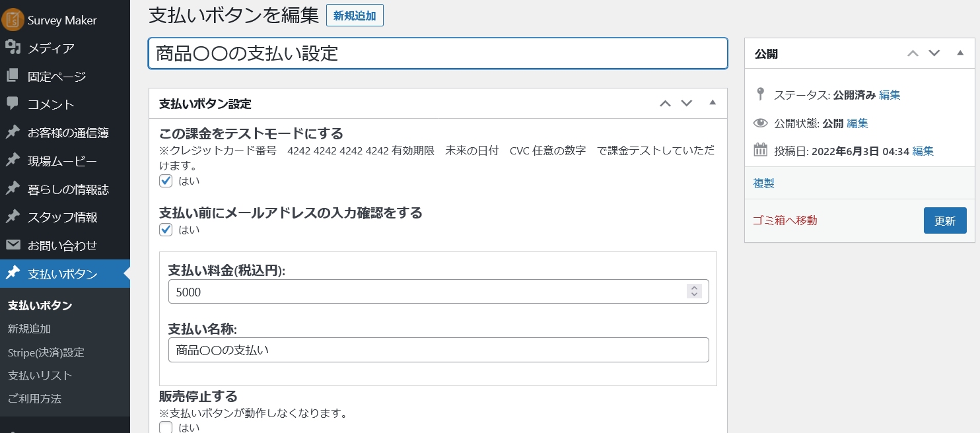The width and height of the screenshot is (980, 433).
Task: Click pin icon beside 現場ムービー
Action: tap(13, 160)
